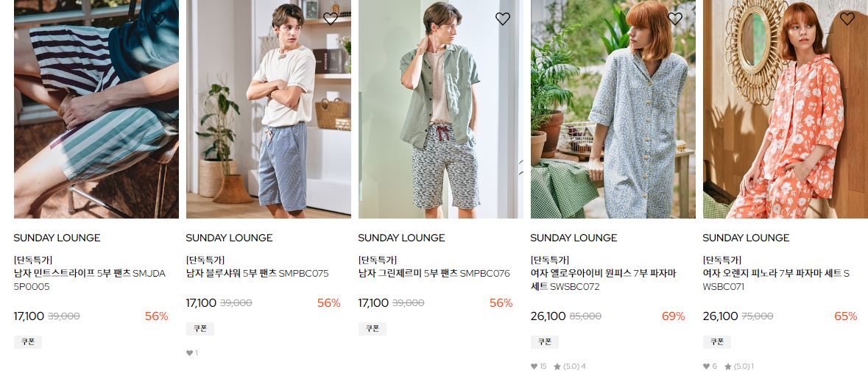Click SUNDAY LOUNGE brand above mint stripe pants
Screen dimensions: 868x390
pyautogui.click(x=57, y=238)
